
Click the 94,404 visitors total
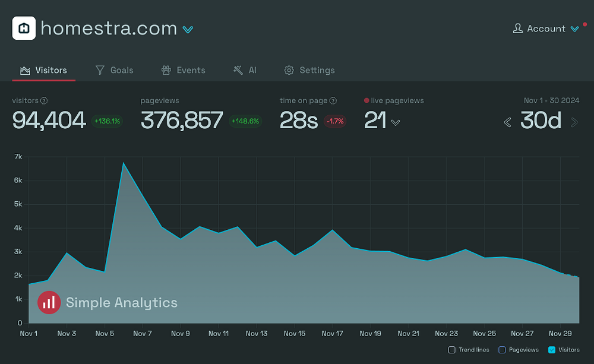tap(49, 121)
